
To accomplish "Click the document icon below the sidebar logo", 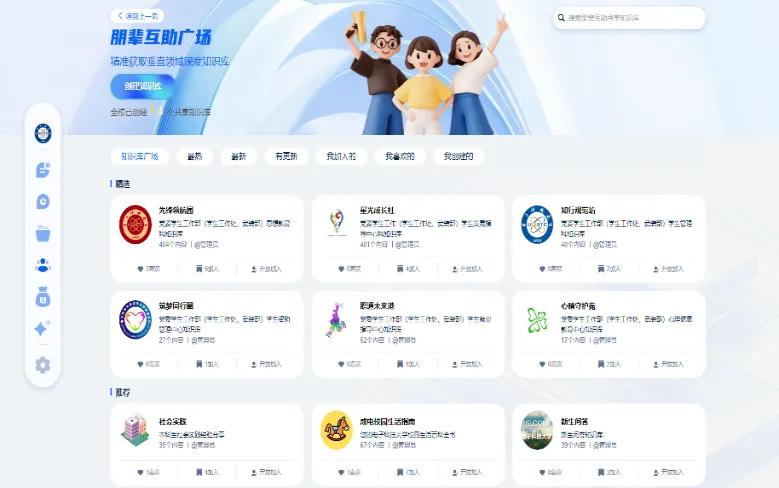I will [x=43, y=169].
